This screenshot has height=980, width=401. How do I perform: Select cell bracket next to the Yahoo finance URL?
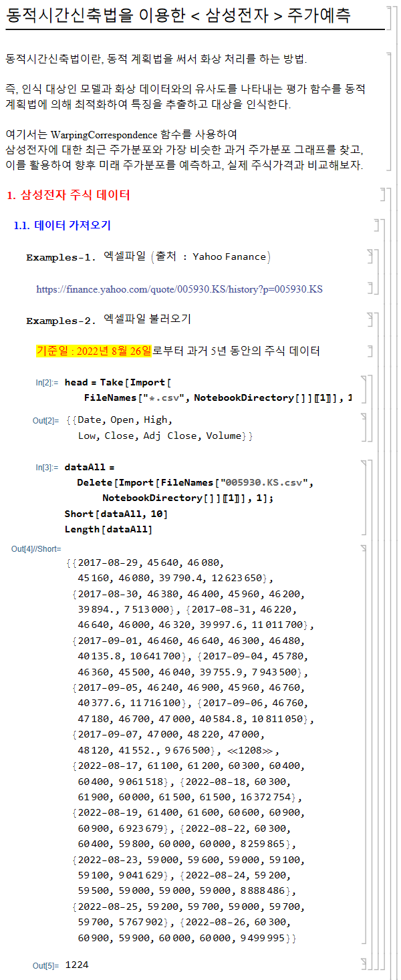(371, 289)
